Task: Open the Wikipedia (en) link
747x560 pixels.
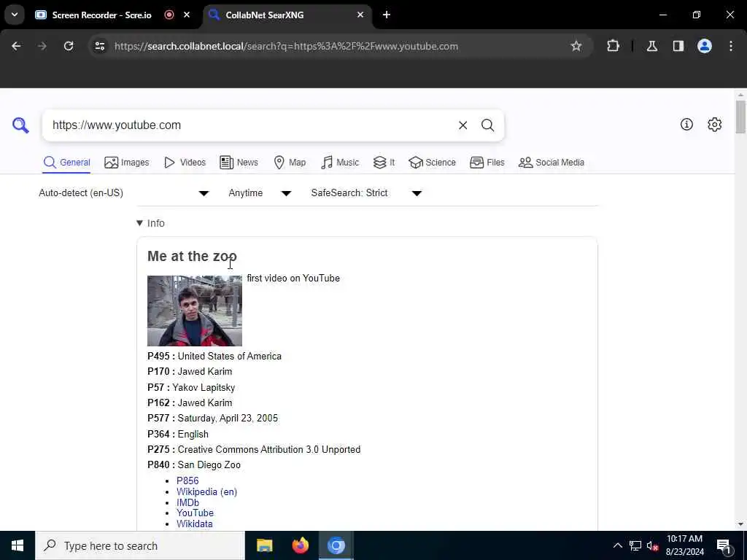Action: coord(206,491)
